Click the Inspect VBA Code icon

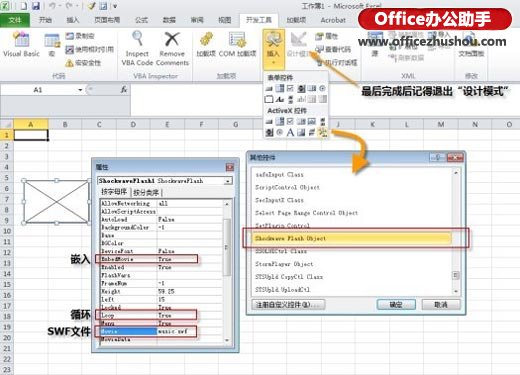[137, 48]
